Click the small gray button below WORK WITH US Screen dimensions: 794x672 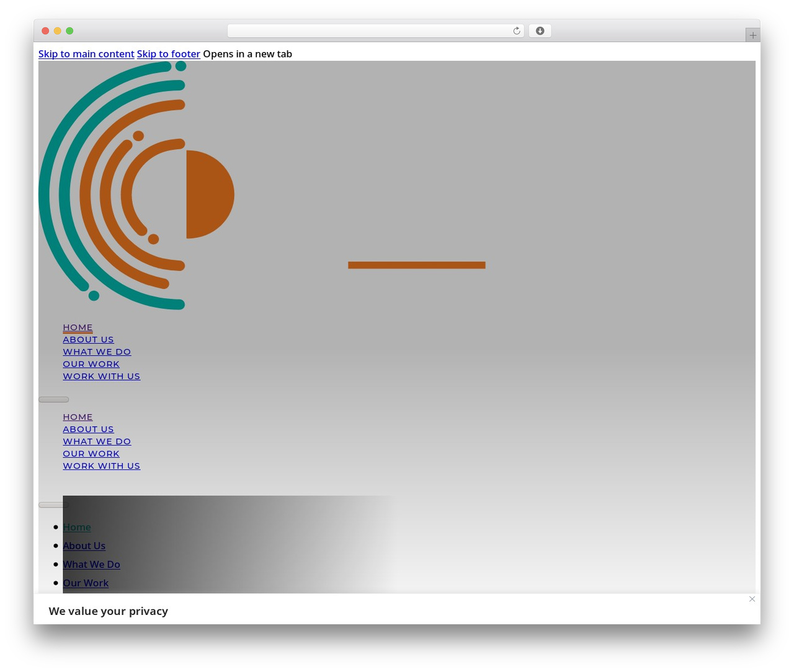[53, 399]
